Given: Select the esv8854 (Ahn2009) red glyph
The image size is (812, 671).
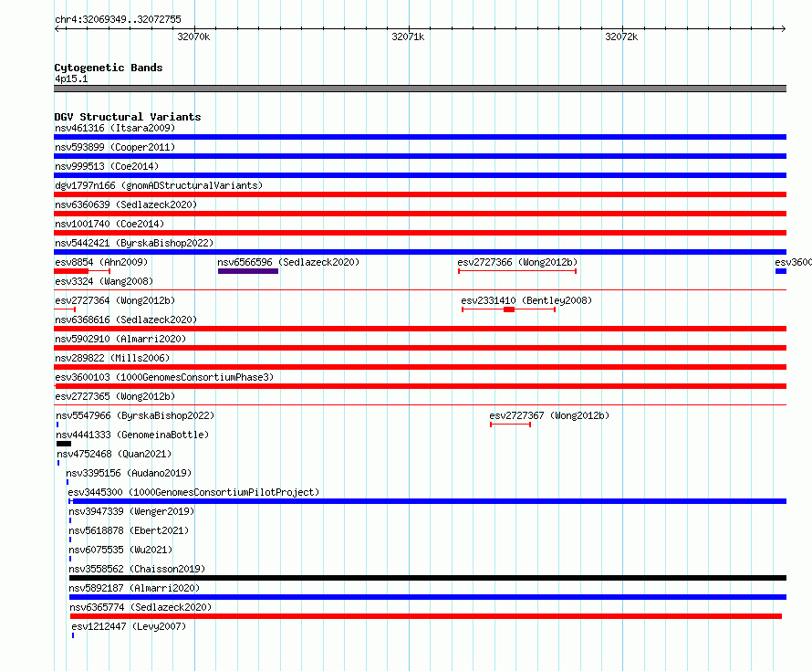Looking at the screenshot, I should point(82,271).
